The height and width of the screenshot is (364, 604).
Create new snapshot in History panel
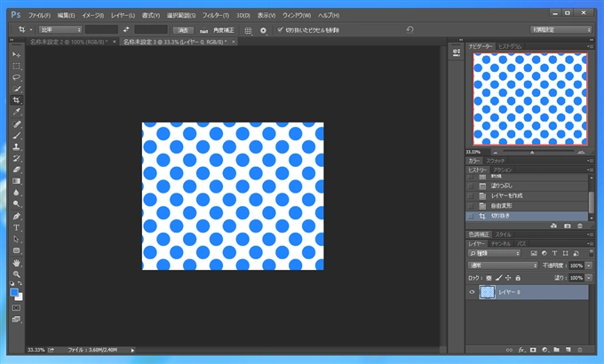tap(567, 226)
